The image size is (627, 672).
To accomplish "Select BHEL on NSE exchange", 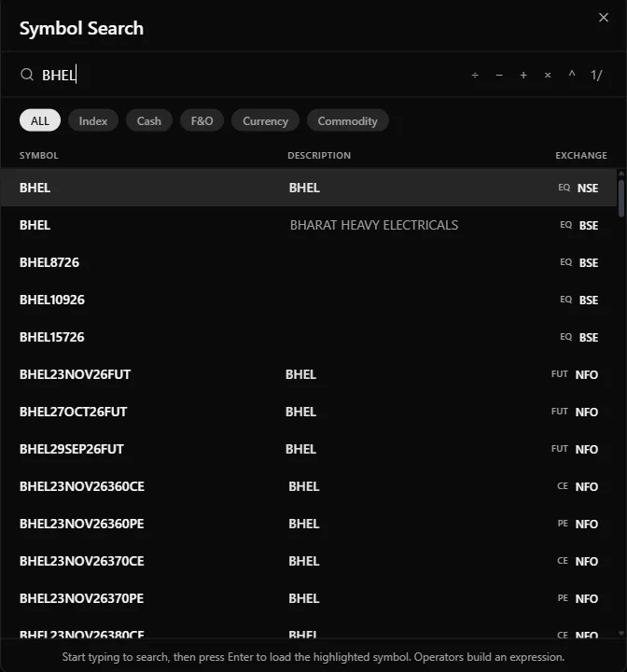I will pyautogui.click(x=309, y=188).
